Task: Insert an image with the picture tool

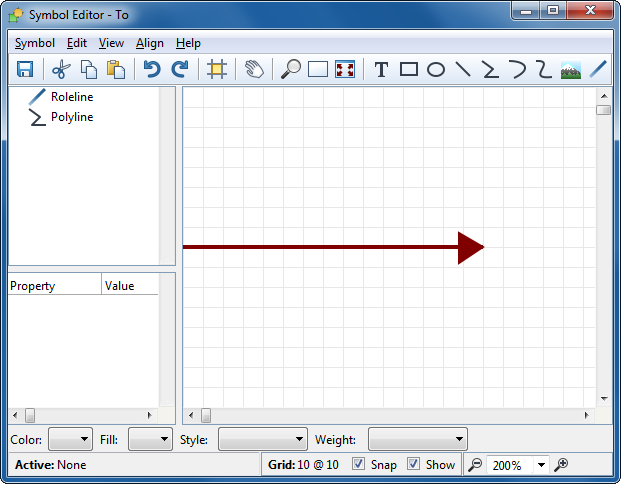Action: point(571,69)
